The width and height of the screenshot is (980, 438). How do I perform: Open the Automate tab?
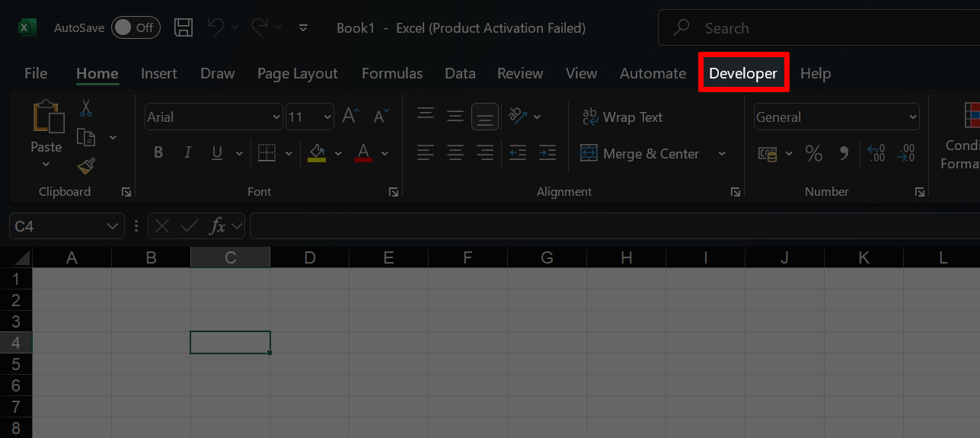coord(653,73)
